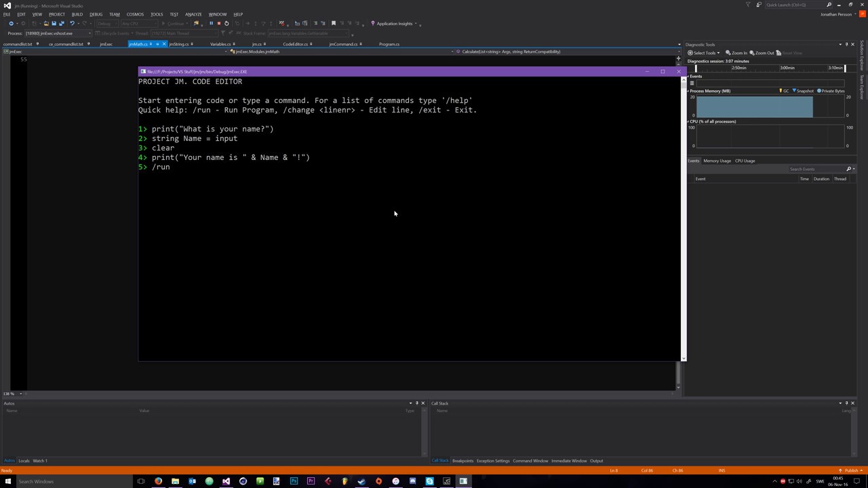Switch to the CodeEditor.cs tab
The image size is (868, 488).
[295, 44]
